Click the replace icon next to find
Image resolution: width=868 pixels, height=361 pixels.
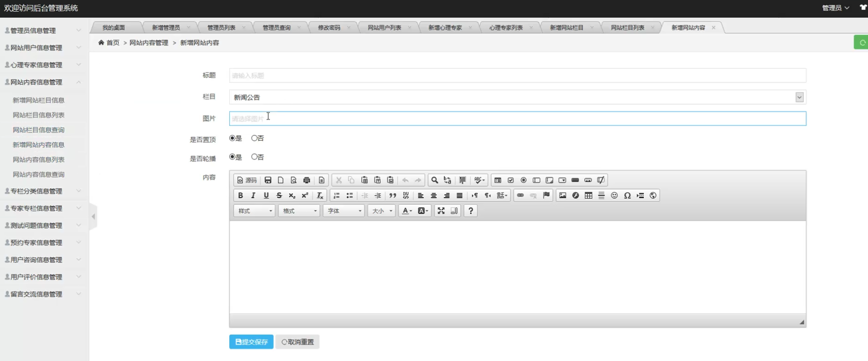447,180
